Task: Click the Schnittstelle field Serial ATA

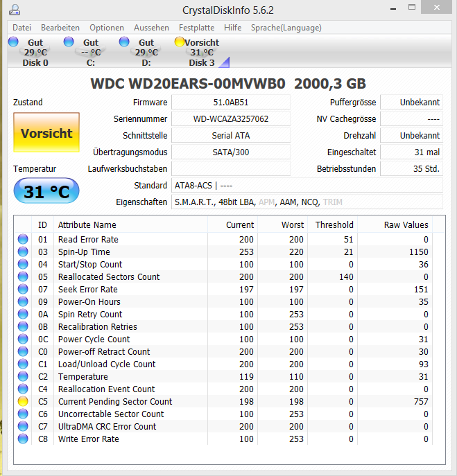Action: click(x=231, y=135)
